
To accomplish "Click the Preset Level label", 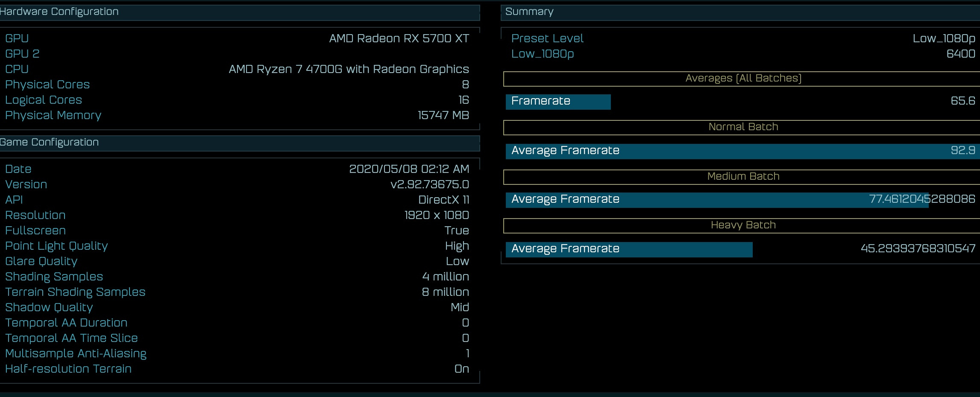I will (547, 38).
